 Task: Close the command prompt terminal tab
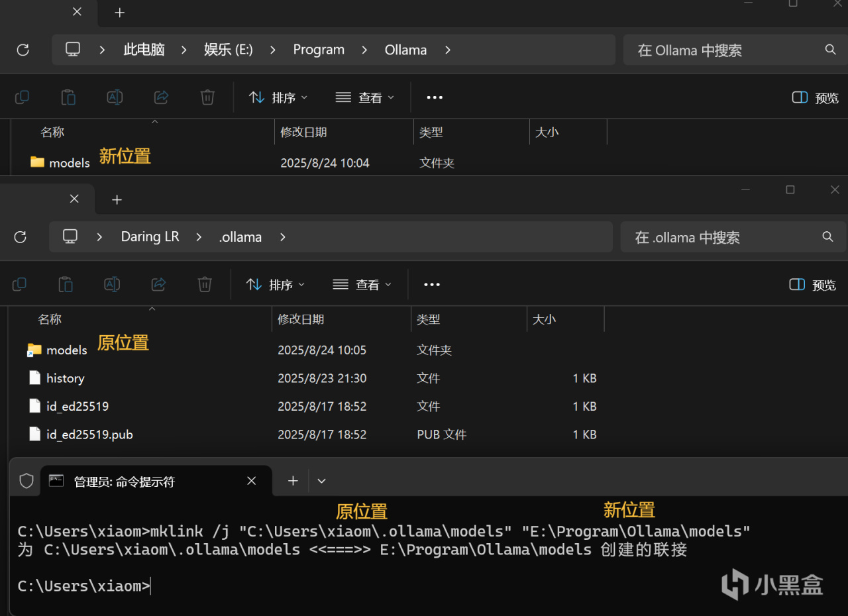(252, 481)
